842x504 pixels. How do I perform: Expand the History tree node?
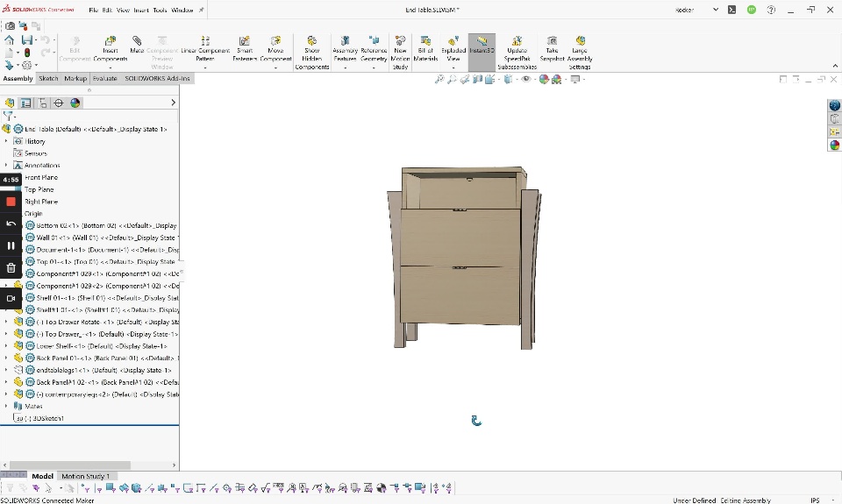coord(6,141)
